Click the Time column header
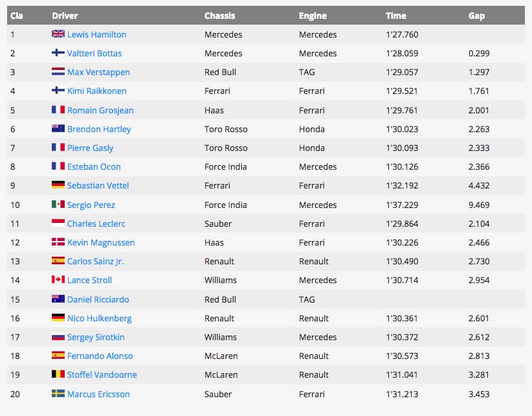Screen dimensions: 532x416 point(395,16)
